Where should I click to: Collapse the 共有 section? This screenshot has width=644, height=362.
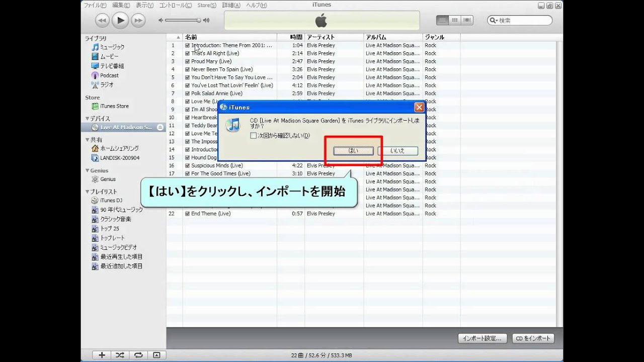87,140
